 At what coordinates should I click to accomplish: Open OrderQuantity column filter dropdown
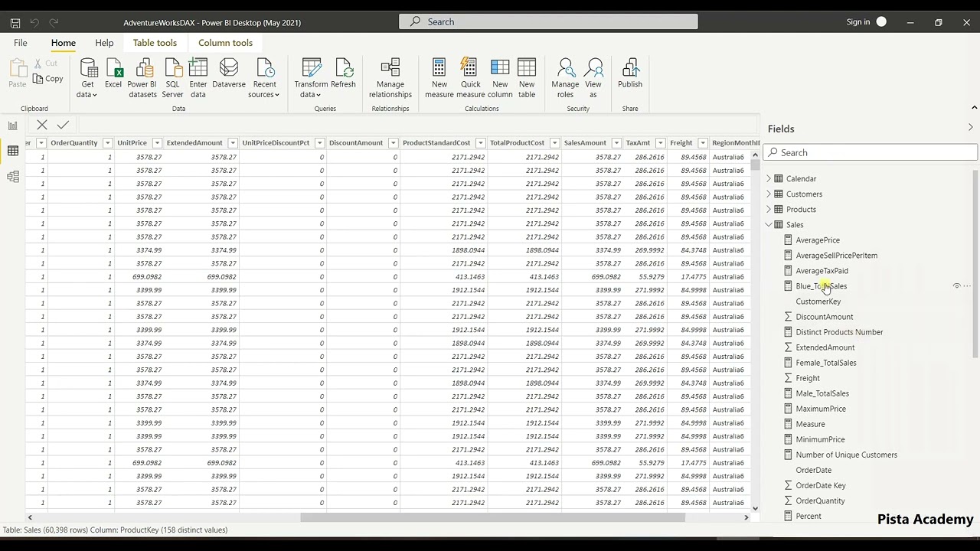[108, 143]
